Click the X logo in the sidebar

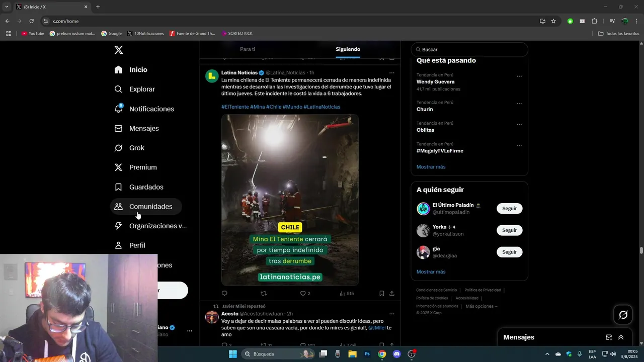[x=118, y=50]
